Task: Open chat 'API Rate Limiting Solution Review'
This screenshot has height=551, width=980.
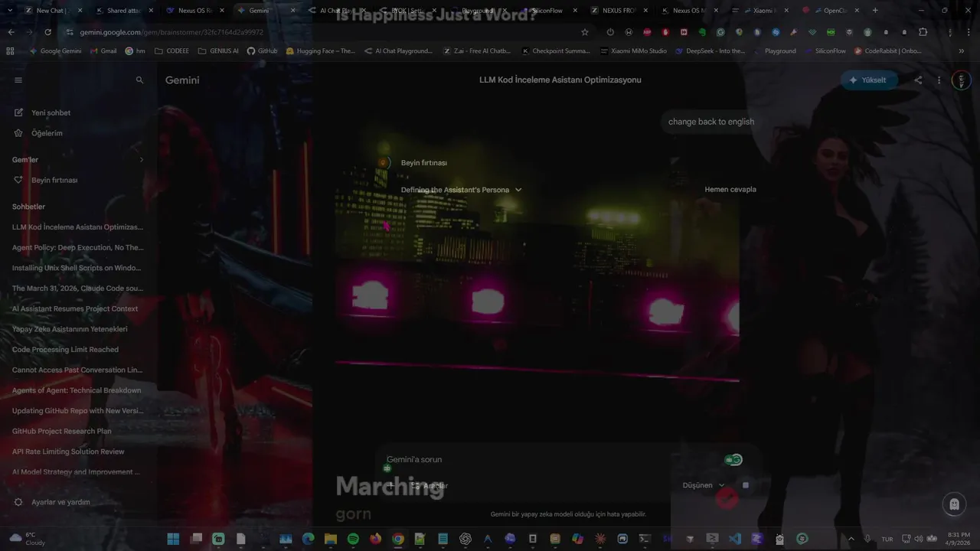Action: click(x=68, y=452)
